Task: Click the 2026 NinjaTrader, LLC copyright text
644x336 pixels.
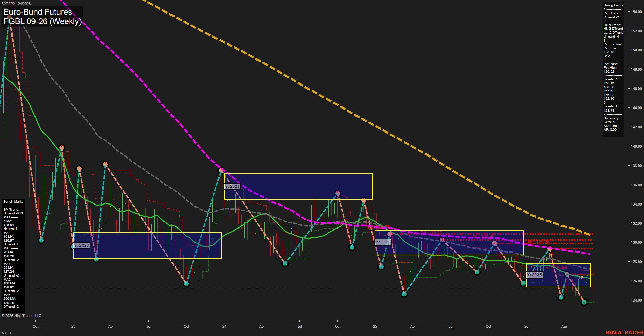Action: [21, 316]
